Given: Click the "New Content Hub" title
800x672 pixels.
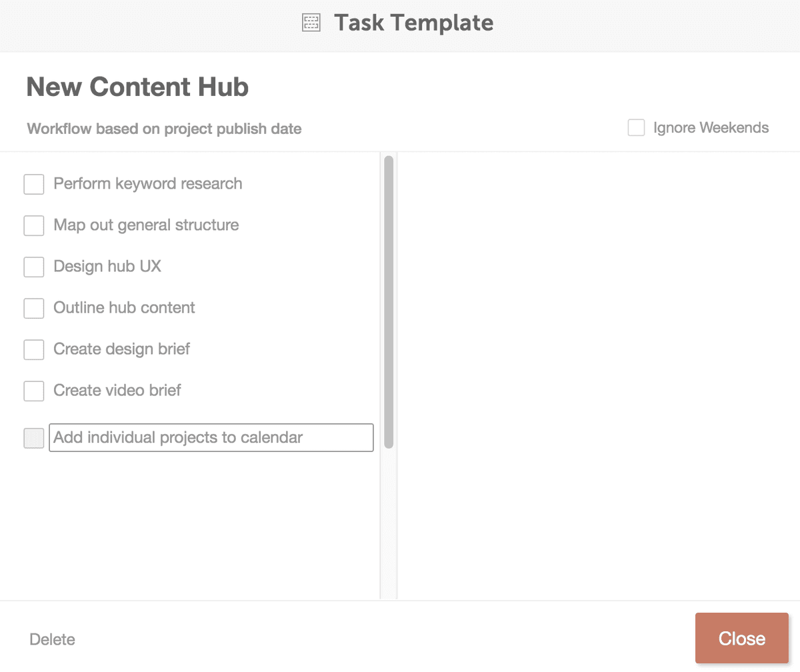Looking at the screenshot, I should (x=137, y=87).
